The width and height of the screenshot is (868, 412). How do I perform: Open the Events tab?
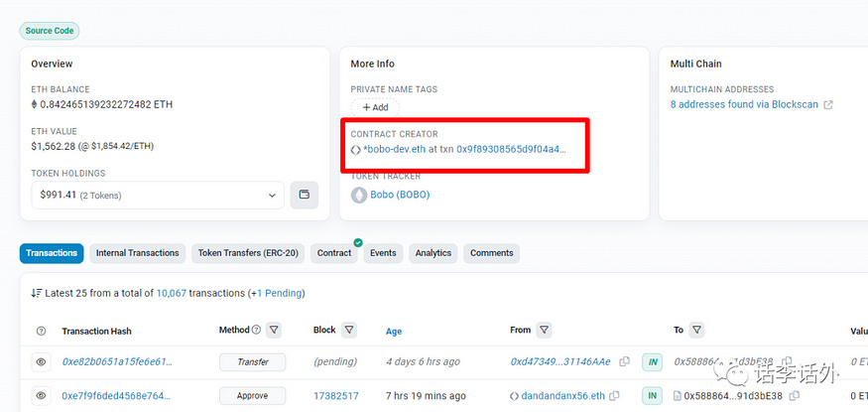(383, 253)
